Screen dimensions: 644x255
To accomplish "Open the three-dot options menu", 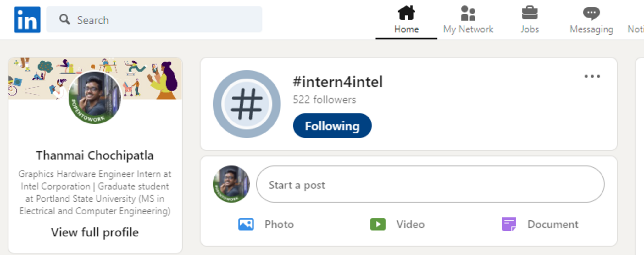I will [x=592, y=76].
